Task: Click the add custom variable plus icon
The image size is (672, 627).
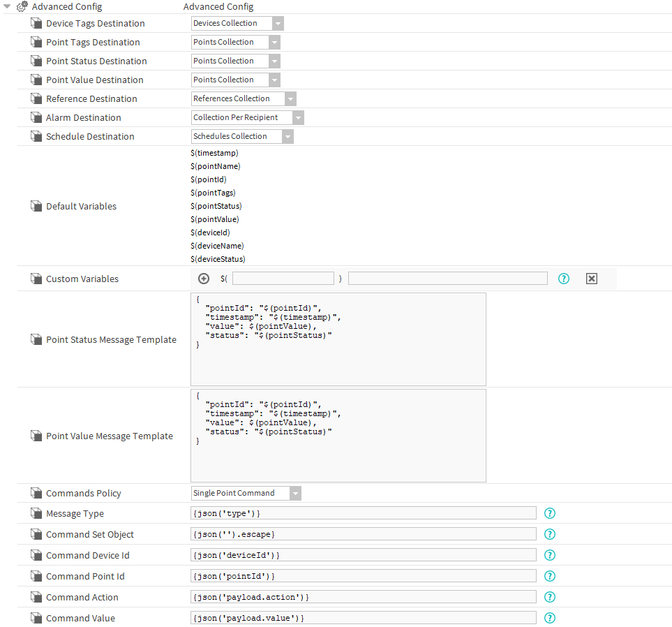Action: (204, 279)
